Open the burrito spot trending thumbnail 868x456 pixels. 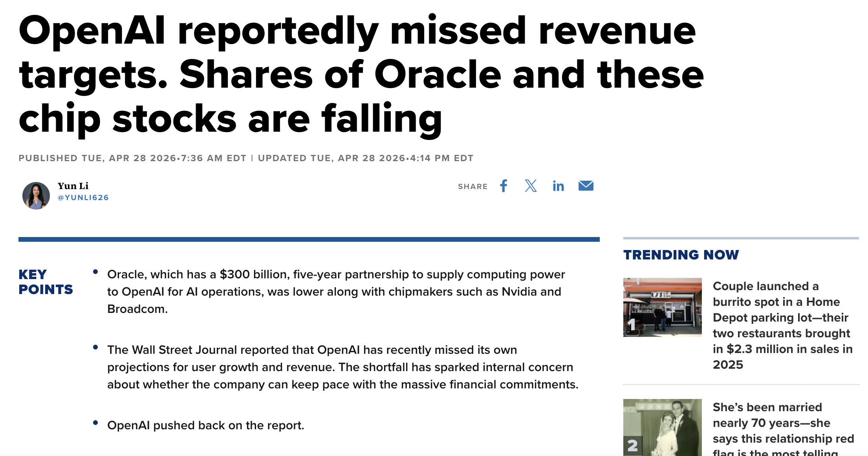tap(662, 307)
